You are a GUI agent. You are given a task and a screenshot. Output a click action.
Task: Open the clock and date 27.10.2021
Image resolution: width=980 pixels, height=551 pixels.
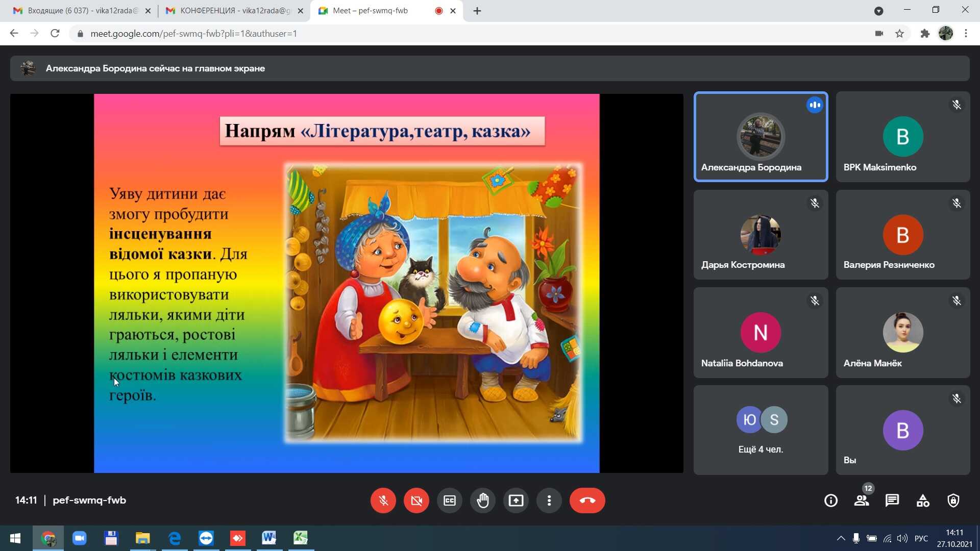click(x=954, y=538)
